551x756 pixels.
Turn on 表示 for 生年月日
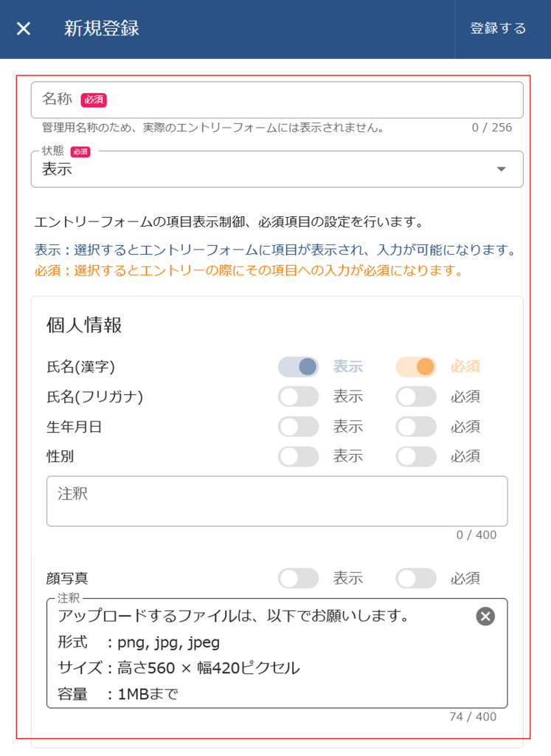coord(299,427)
